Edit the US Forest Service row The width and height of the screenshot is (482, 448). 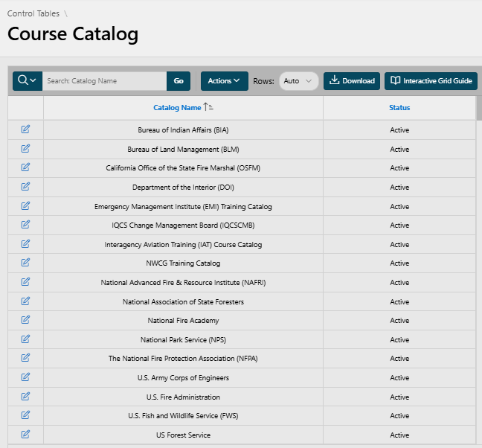point(25,434)
